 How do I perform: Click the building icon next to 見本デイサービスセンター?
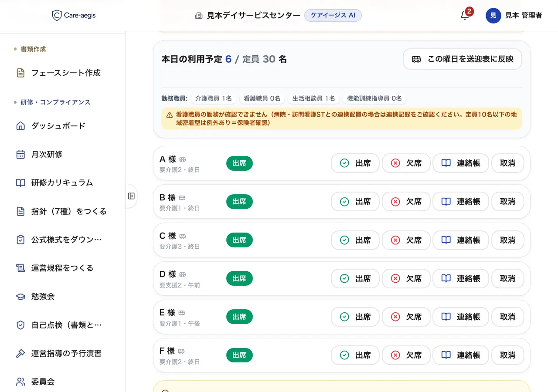[x=199, y=16]
